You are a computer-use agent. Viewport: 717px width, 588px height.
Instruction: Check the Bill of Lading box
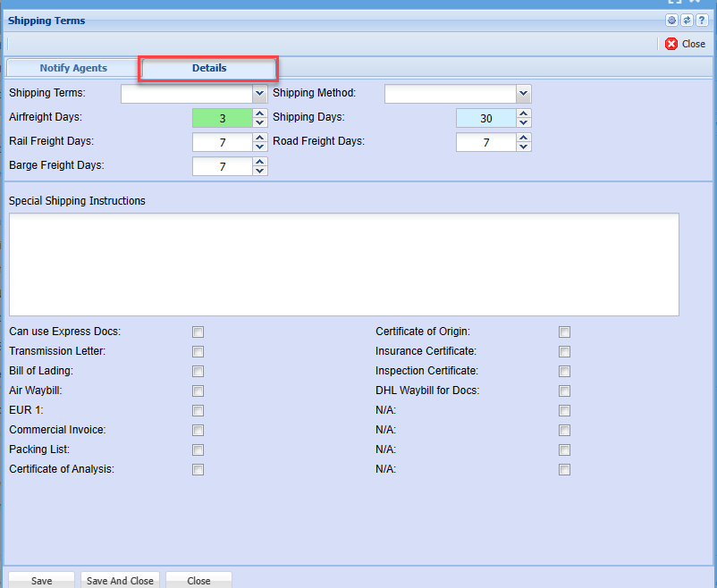198,372
